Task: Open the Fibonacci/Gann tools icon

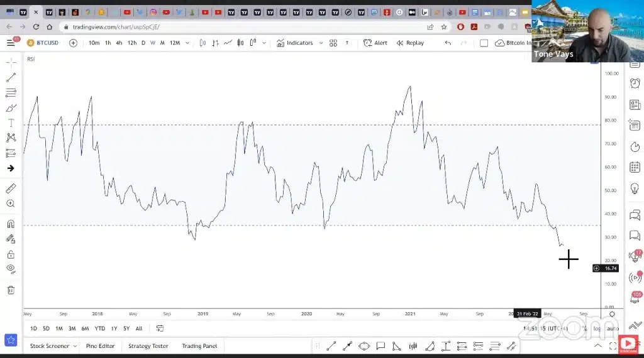Action: [x=11, y=92]
